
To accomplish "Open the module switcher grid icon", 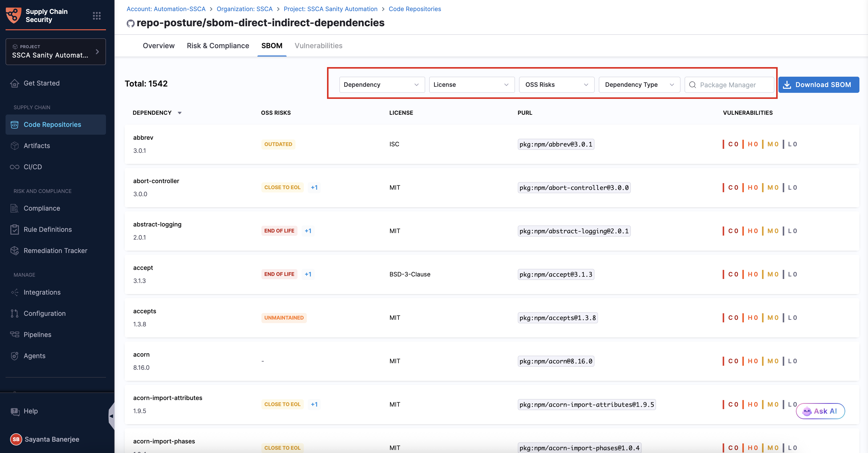I will (97, 15).
